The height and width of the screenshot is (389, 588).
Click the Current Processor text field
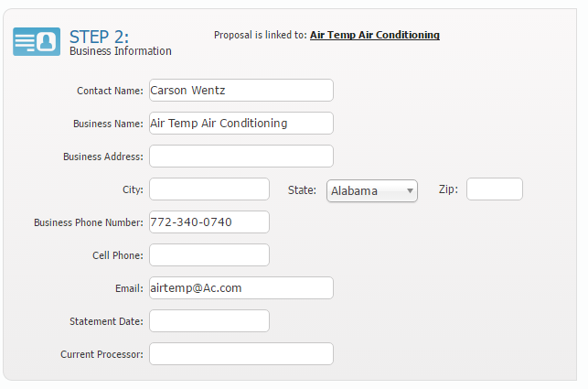pos(241,354)
